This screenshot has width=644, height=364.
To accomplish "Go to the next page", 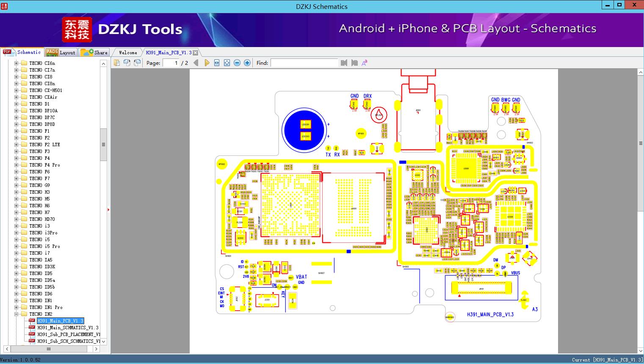I will point(207,63).
